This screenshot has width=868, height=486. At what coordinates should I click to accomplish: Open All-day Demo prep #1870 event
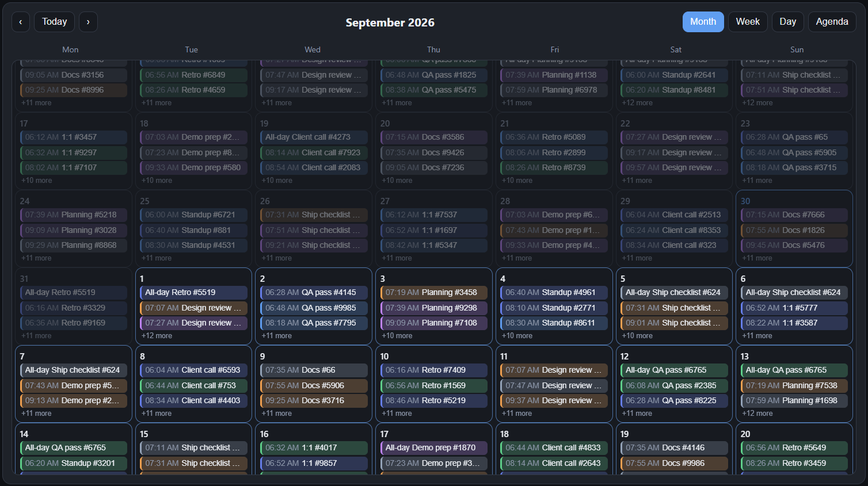[x=434, y=447]
